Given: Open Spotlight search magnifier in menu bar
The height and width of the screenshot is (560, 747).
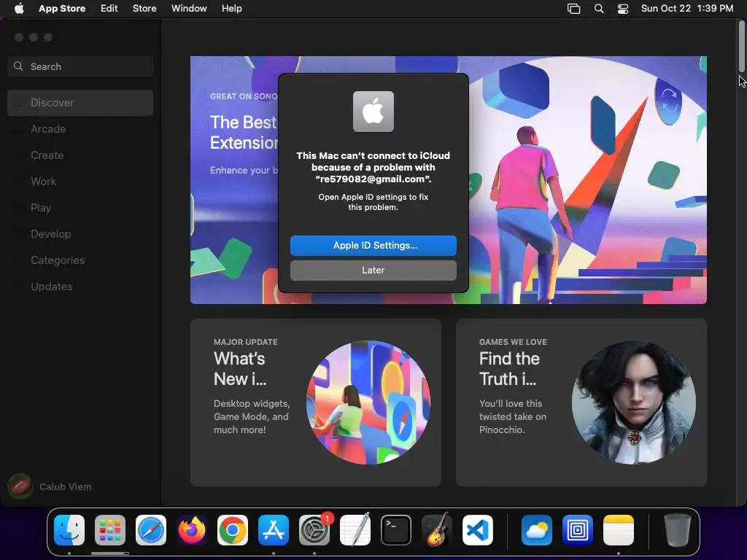Looking at the screenshot, I should 599,9.
